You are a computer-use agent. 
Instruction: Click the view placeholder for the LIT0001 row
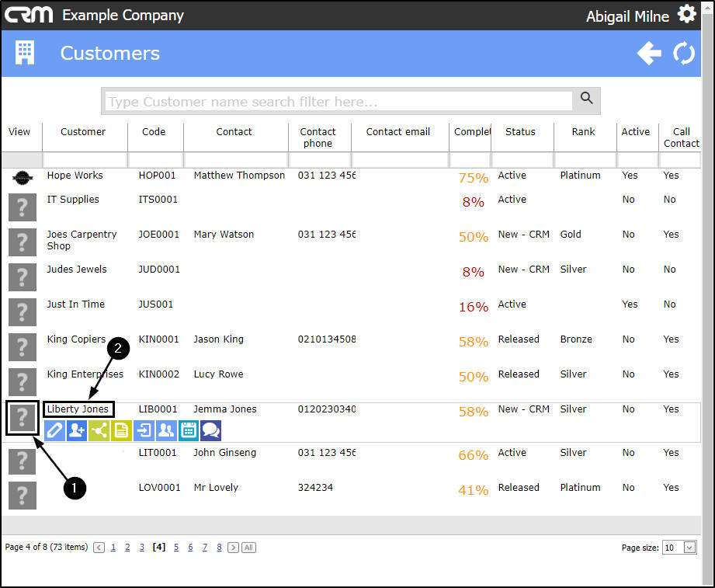point(23,461)
